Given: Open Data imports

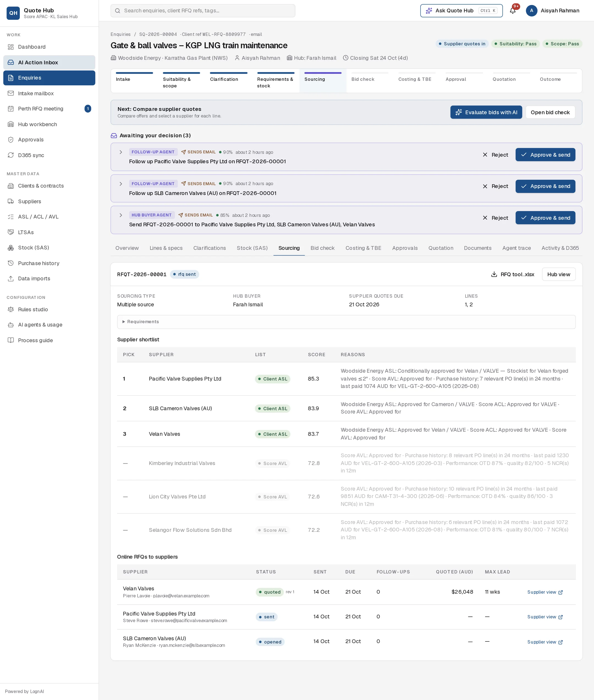Looking at the screenshot, I should tap(49, 279).
